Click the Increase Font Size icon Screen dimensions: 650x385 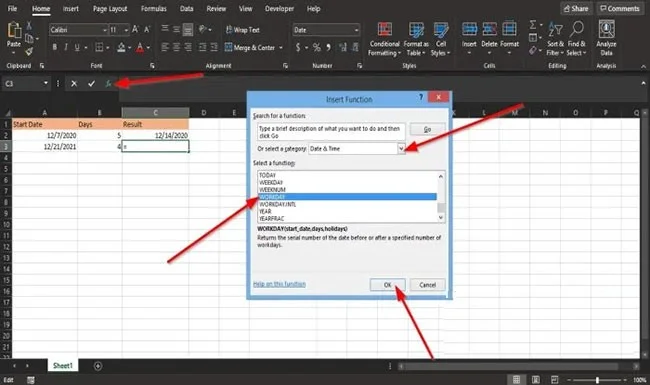click(135, 29)
